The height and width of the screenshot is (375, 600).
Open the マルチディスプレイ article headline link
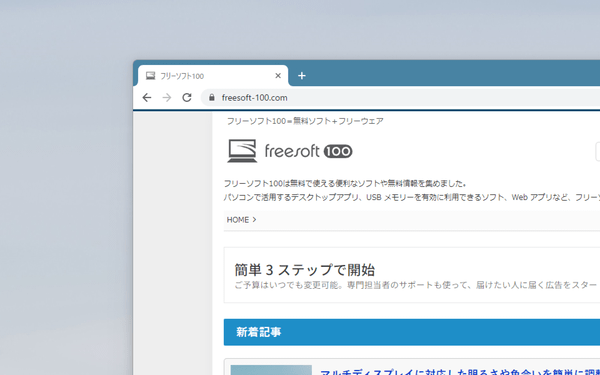click(x=460, y=372)
